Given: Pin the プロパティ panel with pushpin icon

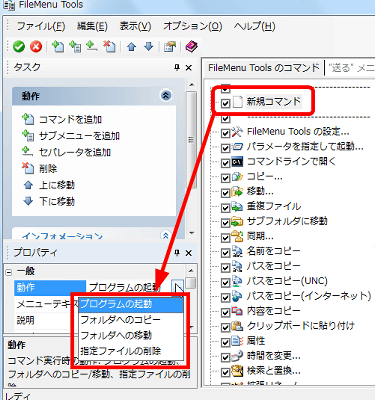Looking at the screenshot, I should (x=177, y=253).
